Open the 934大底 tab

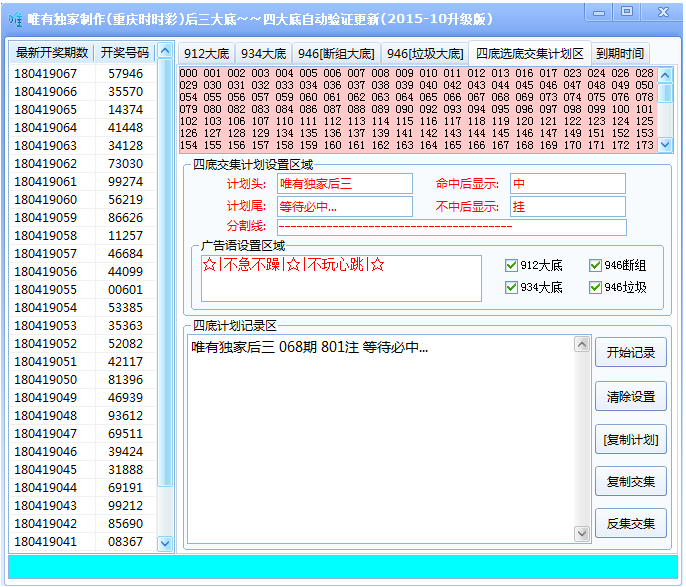(264, 54)
